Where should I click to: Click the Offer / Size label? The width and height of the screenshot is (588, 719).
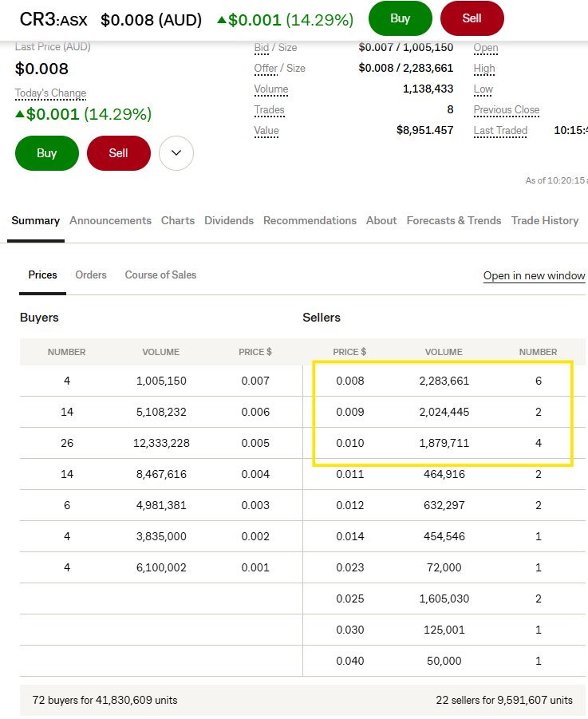pos(279,69)
